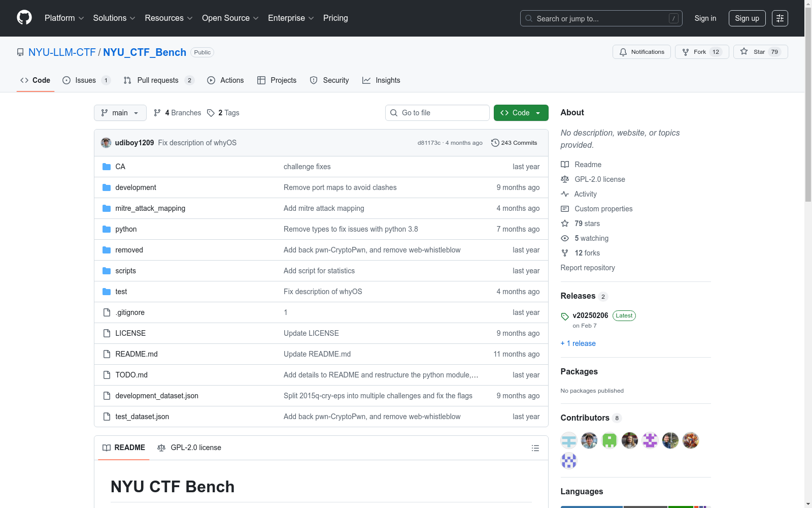Viewport: 812px width, 508px height.
Task: Open the CA folder icon
Action: click(107, 167)
